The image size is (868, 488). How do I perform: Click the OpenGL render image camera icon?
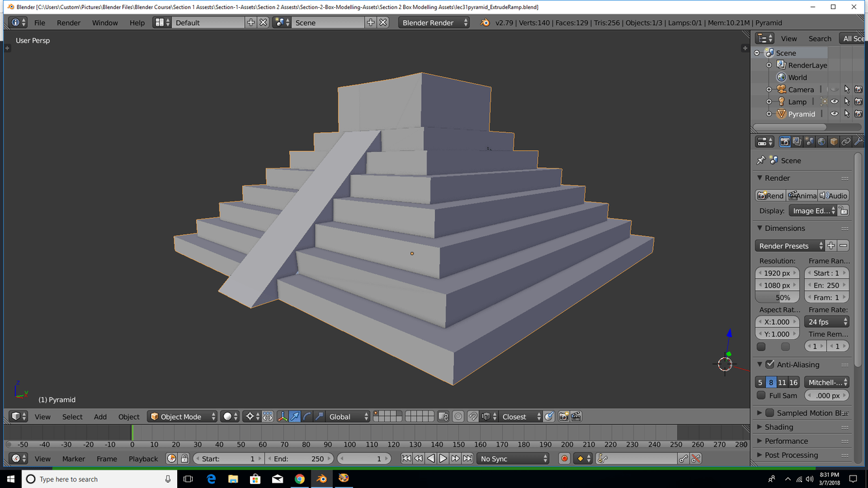564,416
